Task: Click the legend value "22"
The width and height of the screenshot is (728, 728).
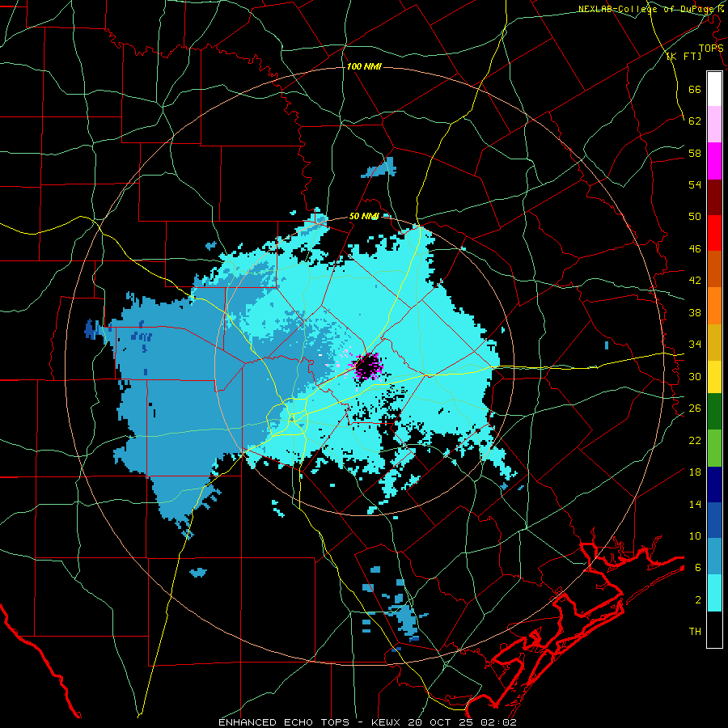Action: (695, 440)
